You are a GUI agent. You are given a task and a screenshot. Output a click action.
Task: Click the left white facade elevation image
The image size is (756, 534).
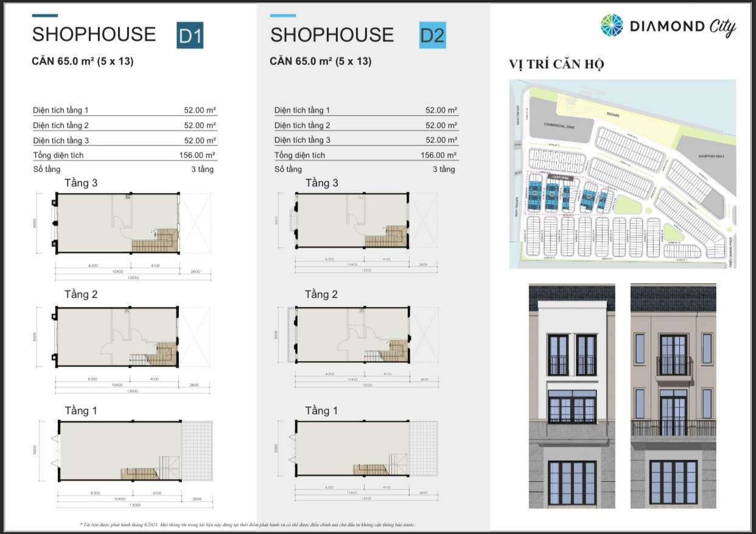click(x=572, y=396)
